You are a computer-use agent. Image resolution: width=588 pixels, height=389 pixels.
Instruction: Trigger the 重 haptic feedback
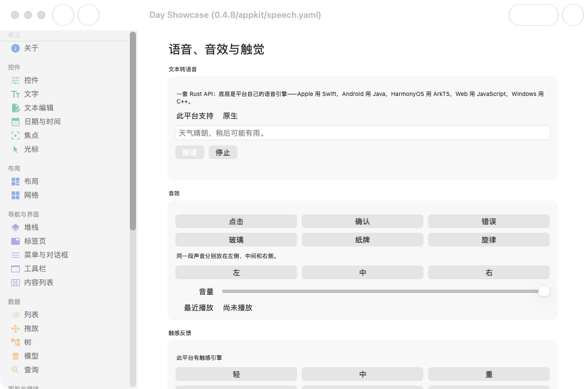489,374
